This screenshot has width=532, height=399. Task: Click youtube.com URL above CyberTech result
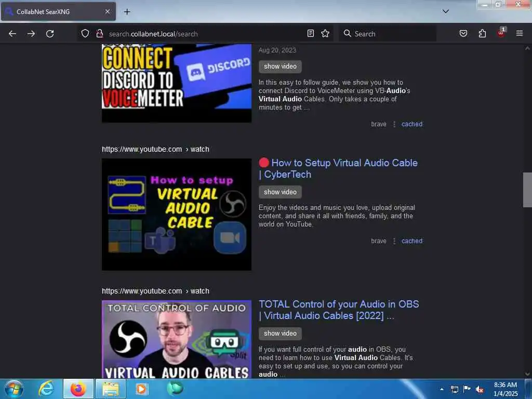(x=155, y=149)
